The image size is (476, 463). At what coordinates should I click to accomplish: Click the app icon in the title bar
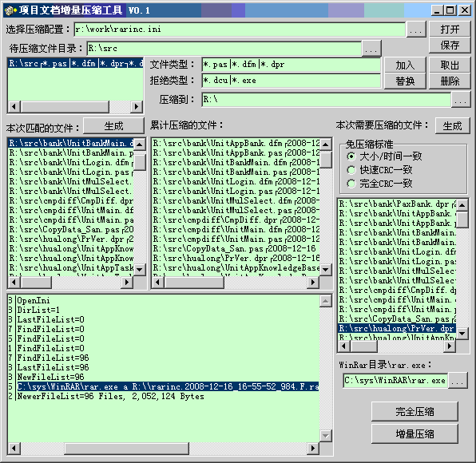(x=10, y=11)
